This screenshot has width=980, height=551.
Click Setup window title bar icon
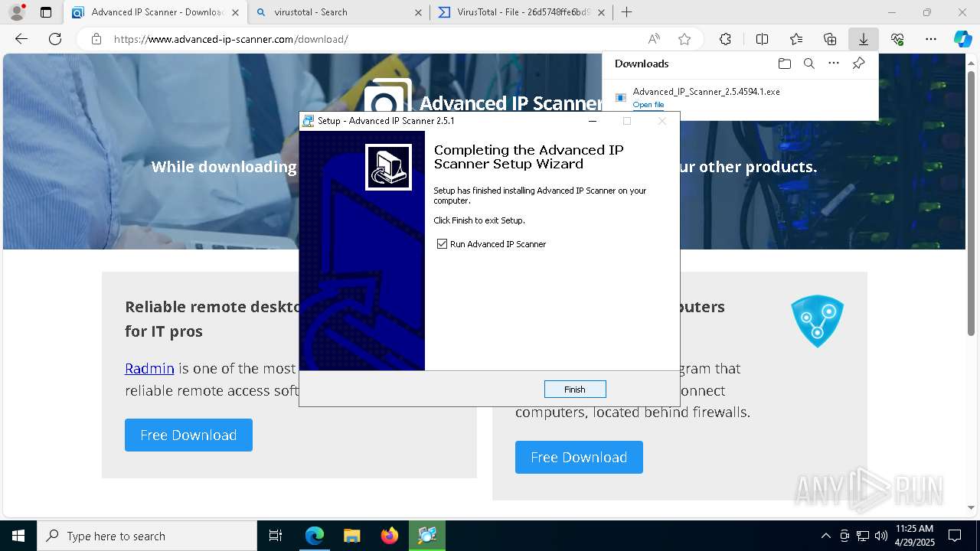coord(308,121)
